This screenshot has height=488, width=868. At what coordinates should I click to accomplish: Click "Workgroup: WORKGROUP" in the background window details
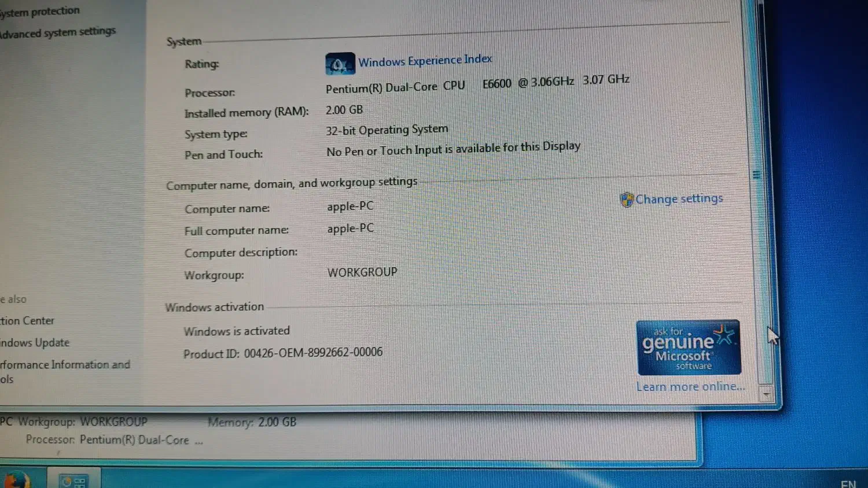[x=83, y=422]
